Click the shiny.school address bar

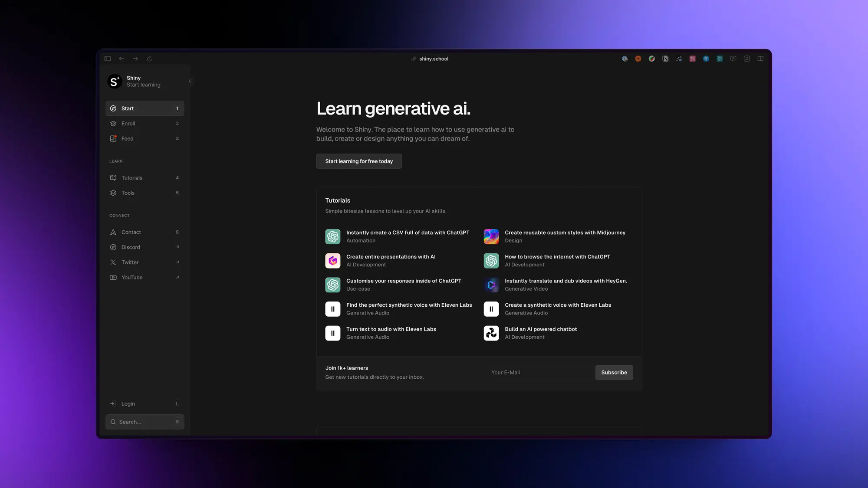click(430, 59)
